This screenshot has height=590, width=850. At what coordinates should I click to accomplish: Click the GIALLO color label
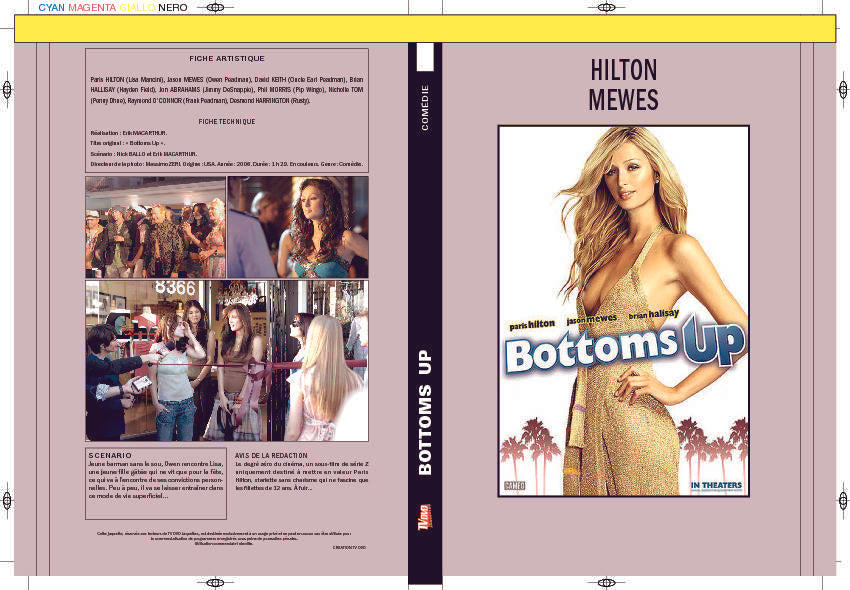[137, 8]
